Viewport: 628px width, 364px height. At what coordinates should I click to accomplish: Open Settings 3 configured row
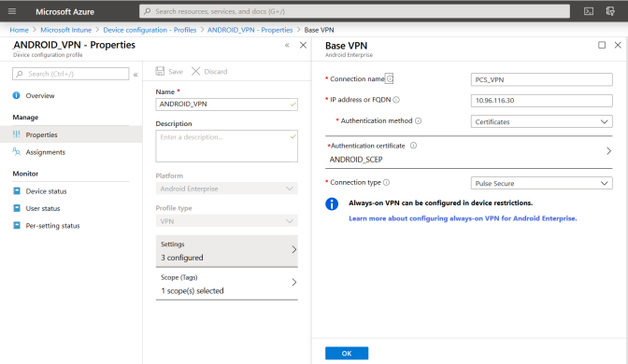click(x=227, y=251)
